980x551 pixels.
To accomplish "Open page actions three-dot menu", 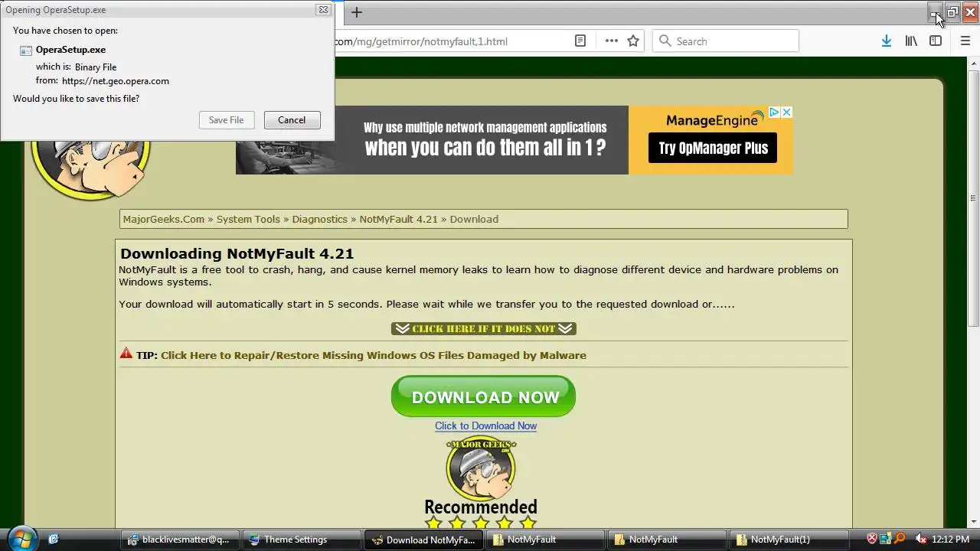I will point(611,41).
